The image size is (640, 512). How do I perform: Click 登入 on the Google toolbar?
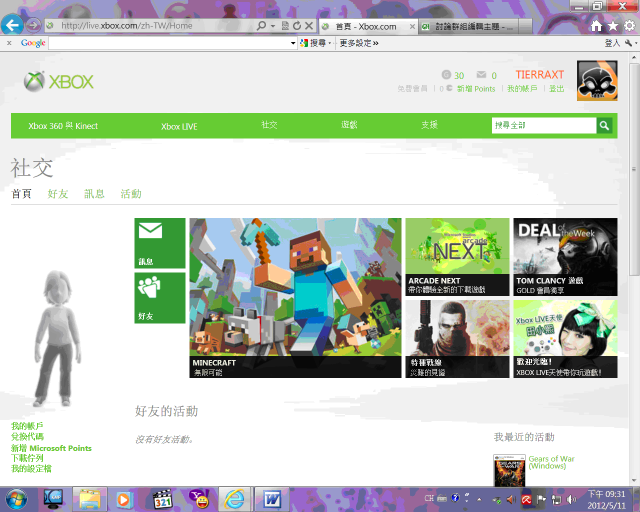pyautogui.click(x=612, y=43)
